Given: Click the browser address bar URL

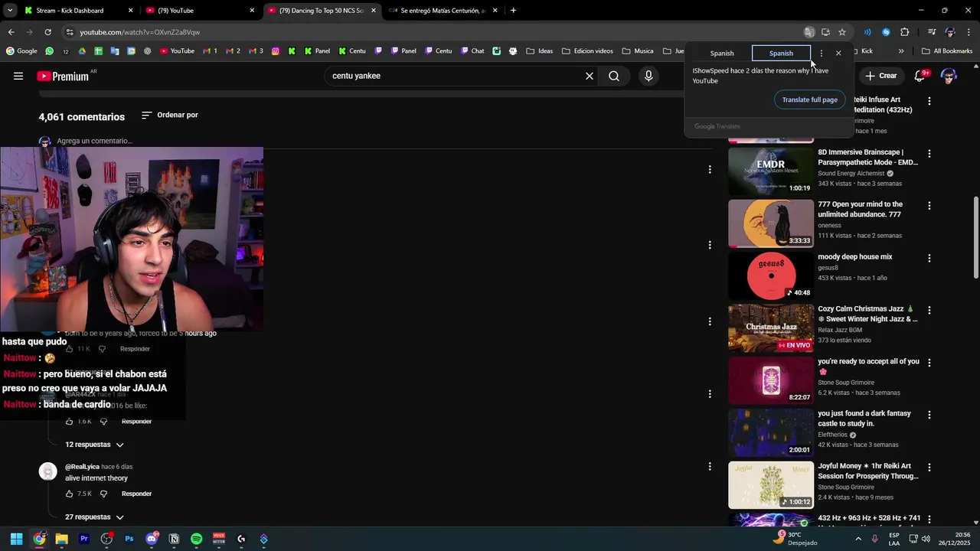Looking at the screenshot, I should pyautogui.click(x=139, y=32).
